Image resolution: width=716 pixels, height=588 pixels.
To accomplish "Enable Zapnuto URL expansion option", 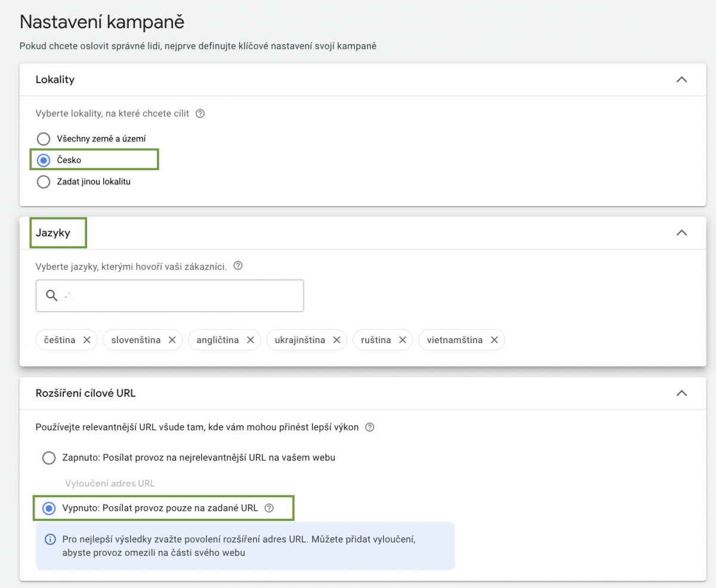I will coord(49,458).
